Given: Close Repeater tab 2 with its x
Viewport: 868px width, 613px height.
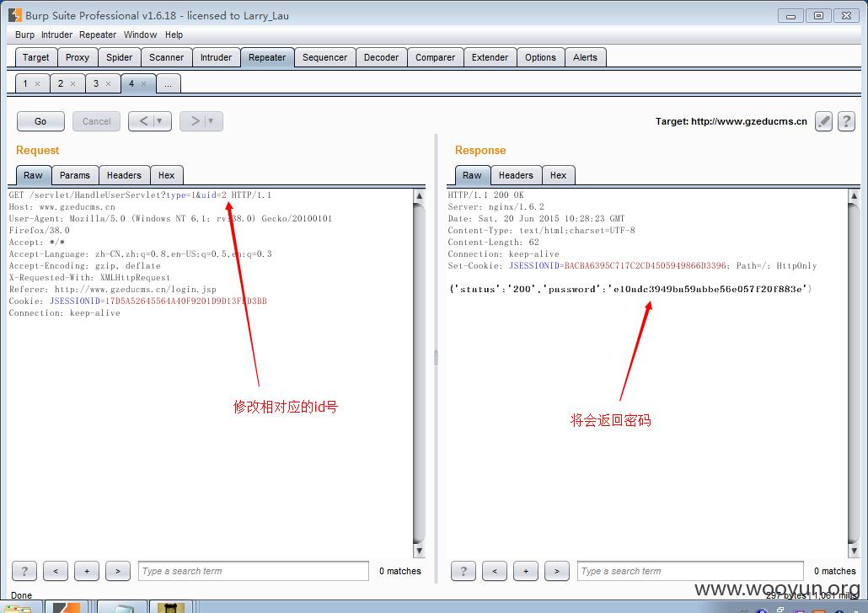Looking at the screenshot, I should [x=72, y=83].
